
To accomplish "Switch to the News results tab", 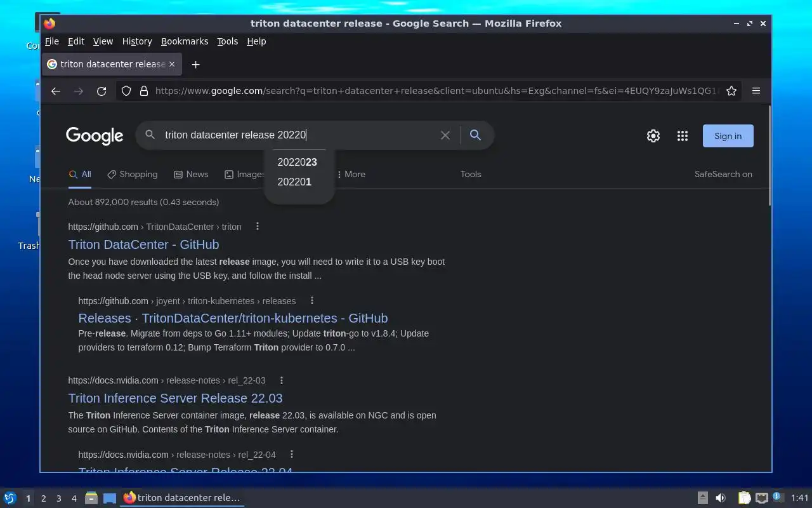I will [x=191, y=174].
